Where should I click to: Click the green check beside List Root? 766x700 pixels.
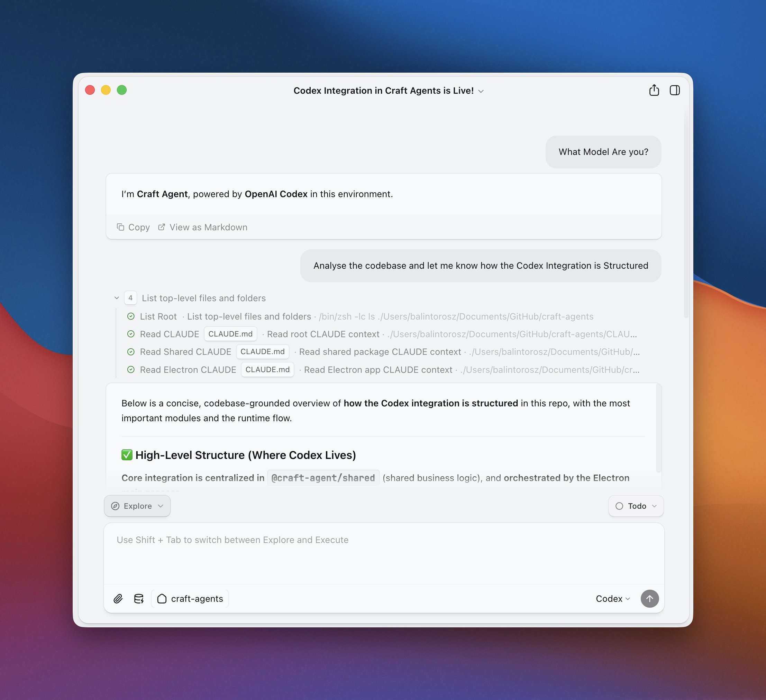131,316
